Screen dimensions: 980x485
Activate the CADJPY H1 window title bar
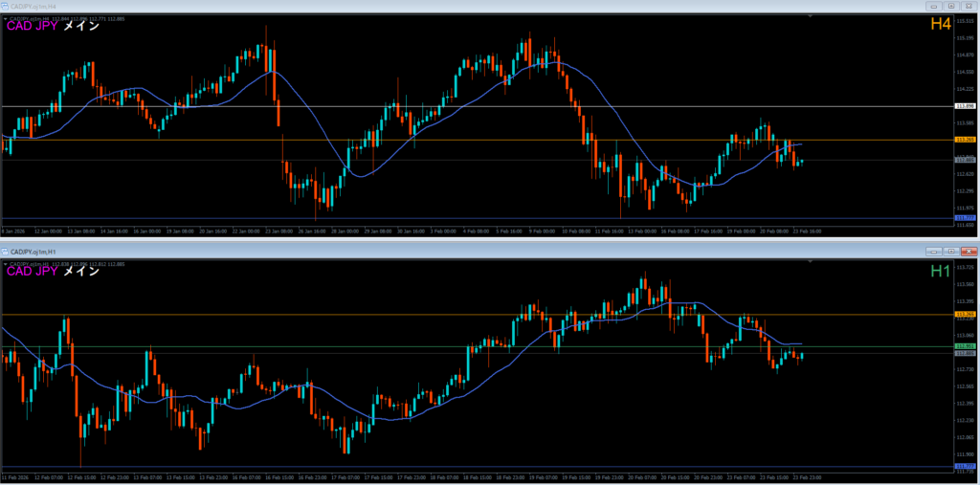pyautogui.click(x=383, y=251)
